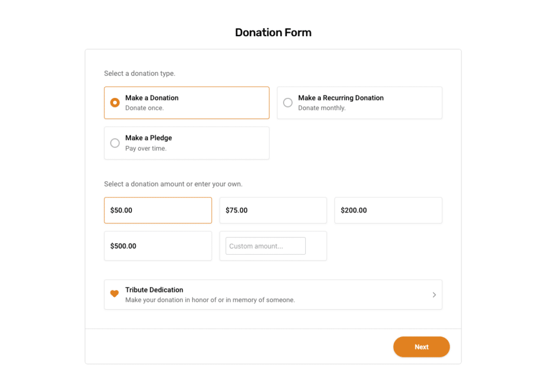Click the 'Donate monthly.' subtext

[x=321, y=108]
